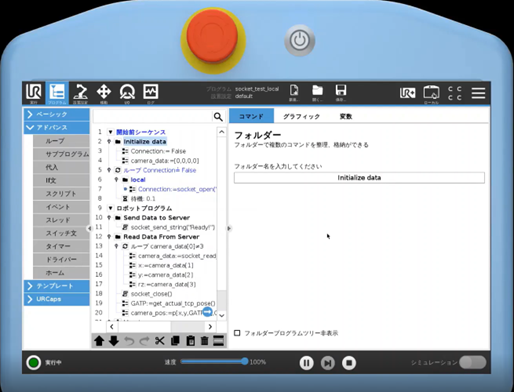Screen dimensions: 514x392
Task: Expand the URCaps section
Action: tap(57, 299)
